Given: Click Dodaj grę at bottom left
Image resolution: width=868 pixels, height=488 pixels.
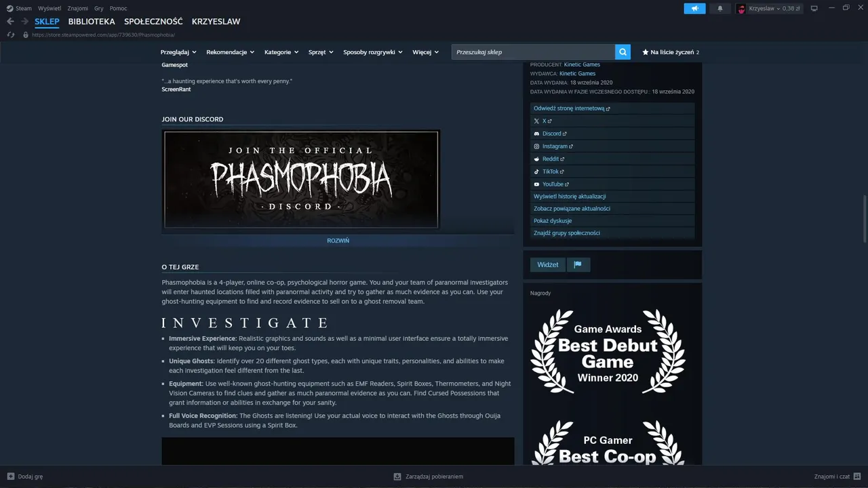Looking at the screenshot, I should (x=25, y=476).
